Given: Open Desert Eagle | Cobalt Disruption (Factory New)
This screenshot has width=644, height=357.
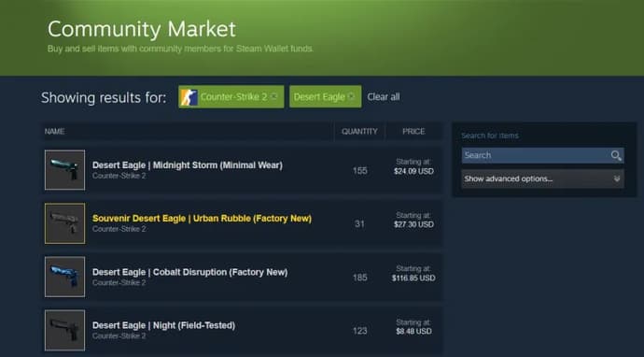Looking at the screenshot, I should pos(189,272).
